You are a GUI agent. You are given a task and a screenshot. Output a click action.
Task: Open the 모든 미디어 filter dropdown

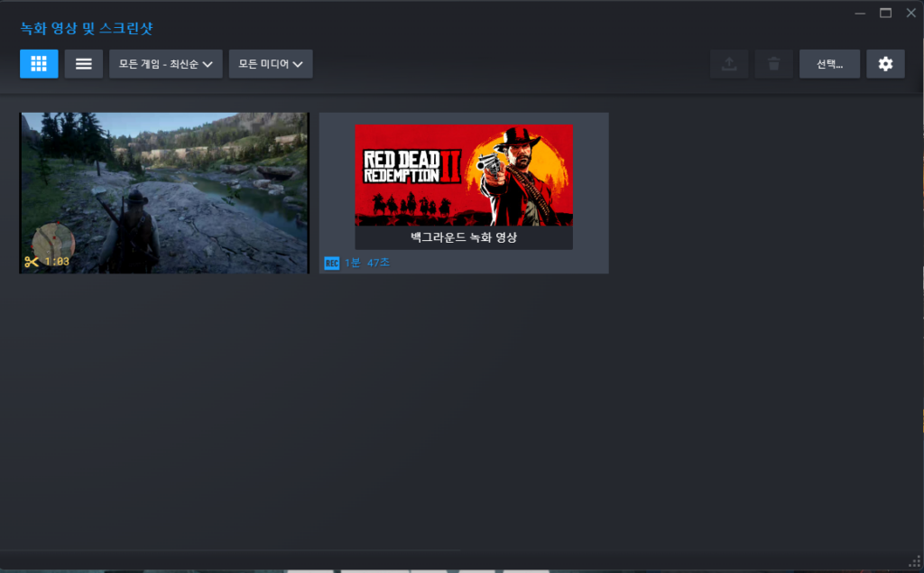[271, 64]
